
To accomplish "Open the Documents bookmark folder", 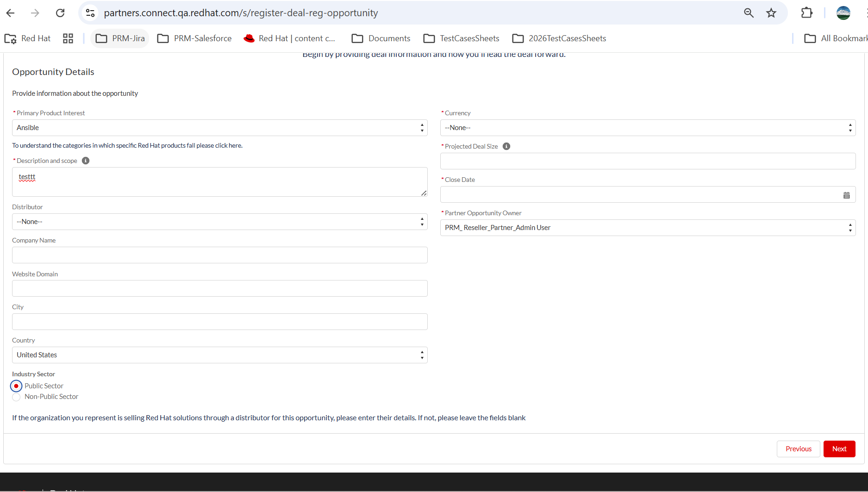I will tap(381, 38).
